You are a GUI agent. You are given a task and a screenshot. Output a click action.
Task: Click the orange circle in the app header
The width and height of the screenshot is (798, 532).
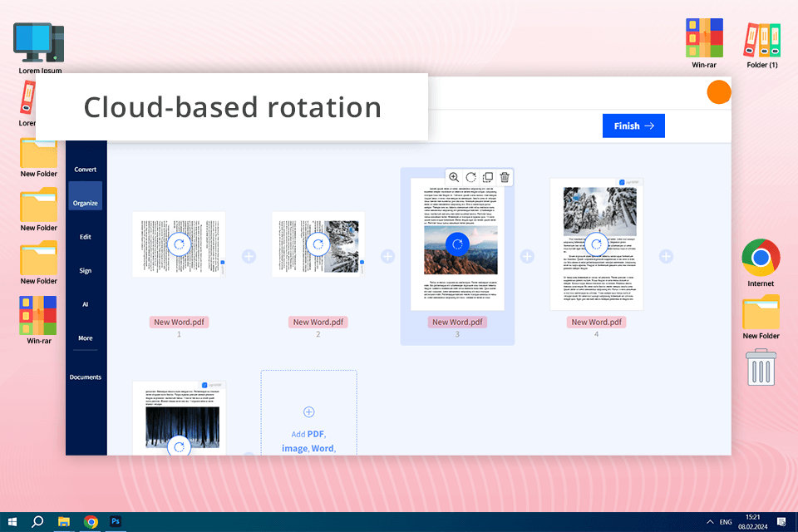719,92
